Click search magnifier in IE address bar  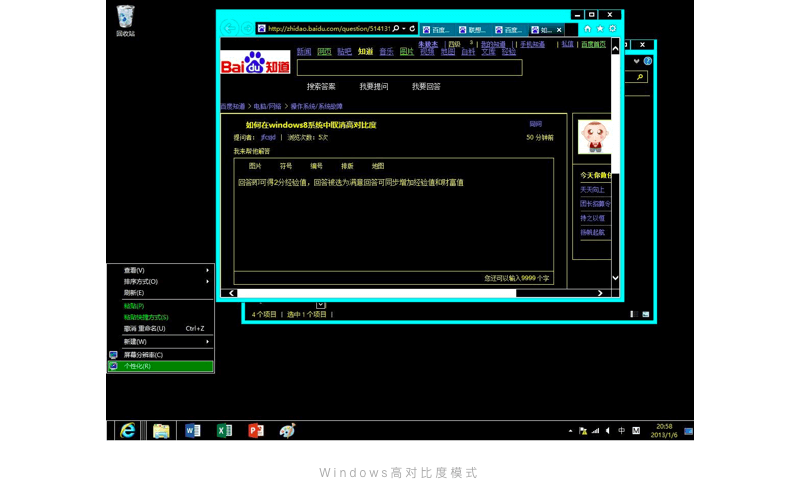point(396,29)
